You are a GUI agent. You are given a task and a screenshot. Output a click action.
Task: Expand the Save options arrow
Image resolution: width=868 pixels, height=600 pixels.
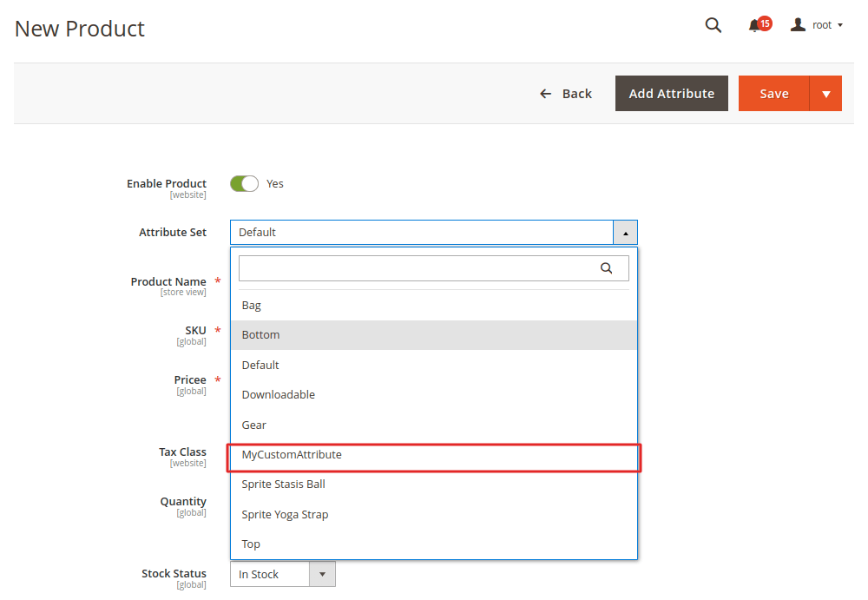tap(826, 94)
